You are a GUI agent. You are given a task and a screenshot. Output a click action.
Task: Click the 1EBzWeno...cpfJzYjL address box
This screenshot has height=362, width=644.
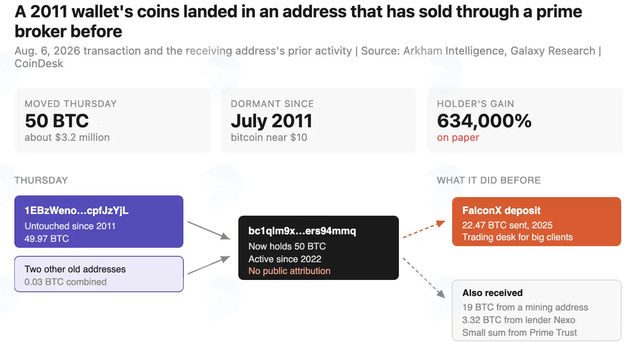coord(99,222)
